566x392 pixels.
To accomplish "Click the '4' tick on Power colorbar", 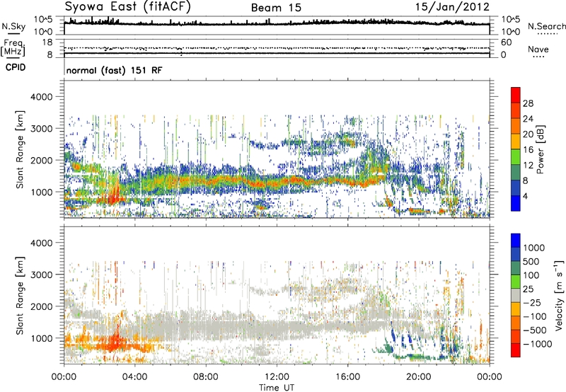I will click(526, 196).
